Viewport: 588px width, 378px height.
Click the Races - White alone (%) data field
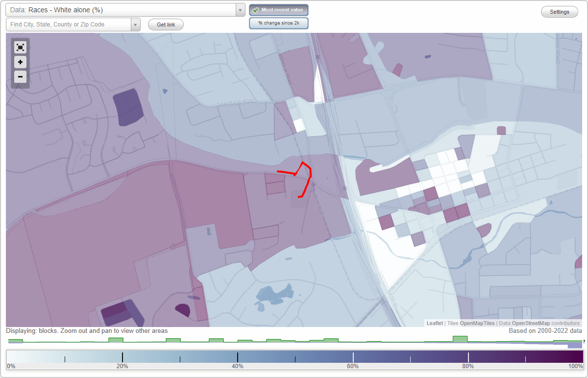click(121, 10)
